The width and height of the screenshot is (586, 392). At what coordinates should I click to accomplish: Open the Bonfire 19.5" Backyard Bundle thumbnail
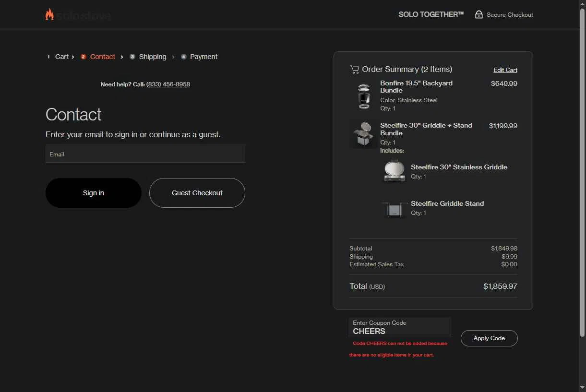(x=364, y=96)
